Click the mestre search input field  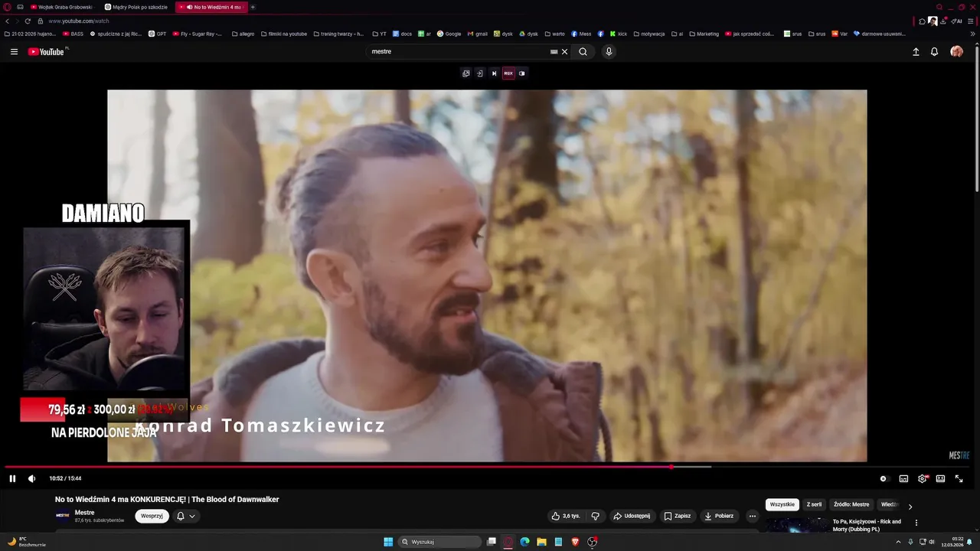pyautogui.click(x=458, y=52)
